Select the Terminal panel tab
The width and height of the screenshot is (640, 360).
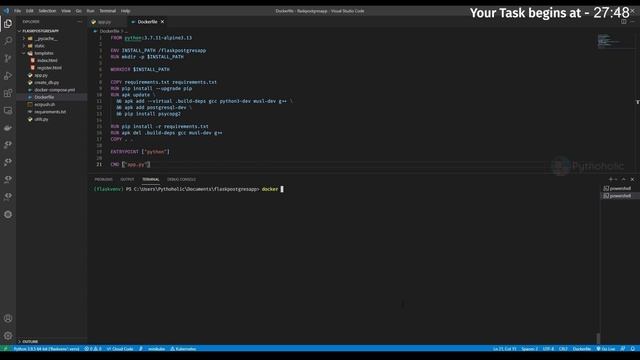(151, 179)
